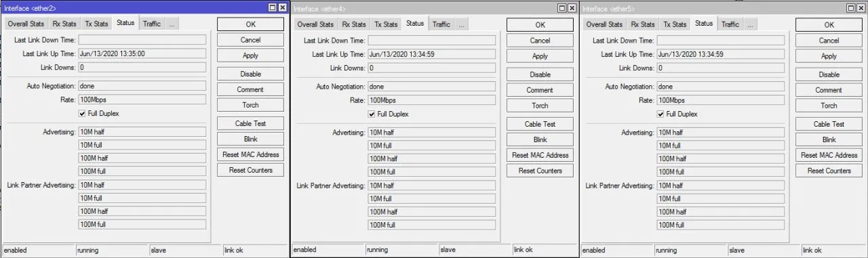The width and height of the screenshot is (868, 258).
Task: Toggle Full Duplex checkbox in ether5
Action: coord(660,114)
